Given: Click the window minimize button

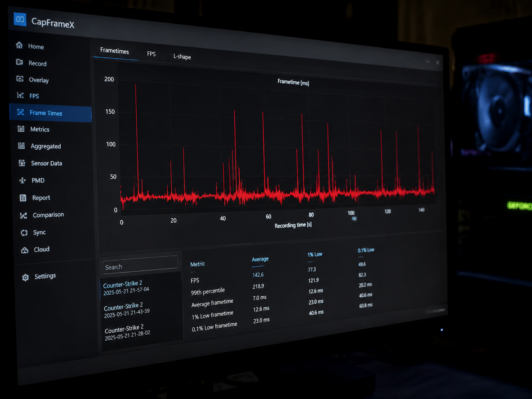Looking at the screenshot, I should click(428, 62).
